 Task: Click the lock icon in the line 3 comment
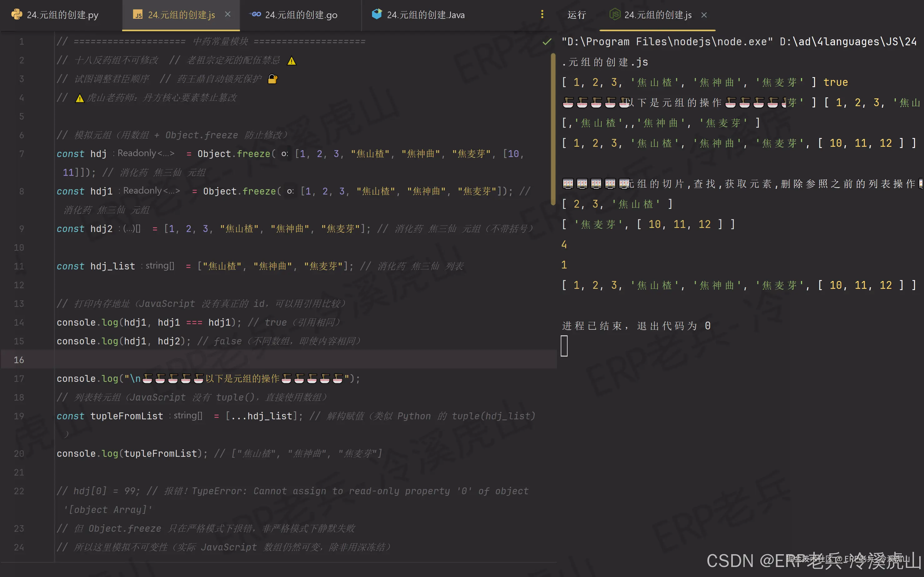[x=272, y=79]
